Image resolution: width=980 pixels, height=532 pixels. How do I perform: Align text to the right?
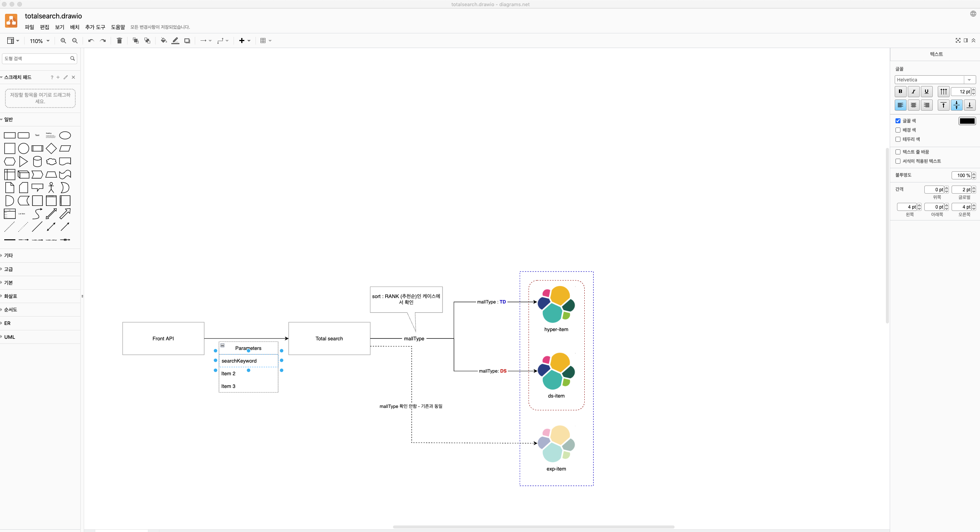pyautogui.click(x=927, y=105)
